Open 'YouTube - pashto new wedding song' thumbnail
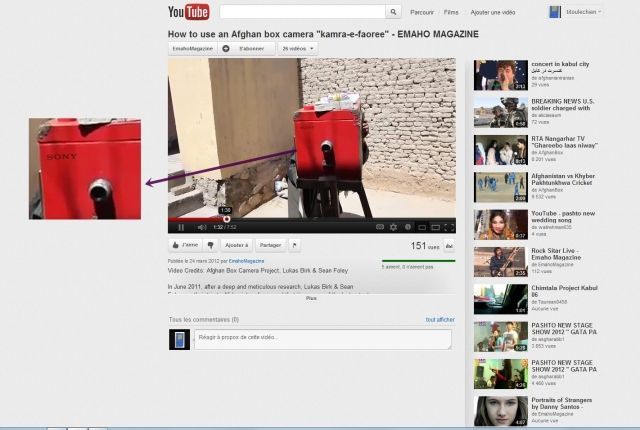 500,224
